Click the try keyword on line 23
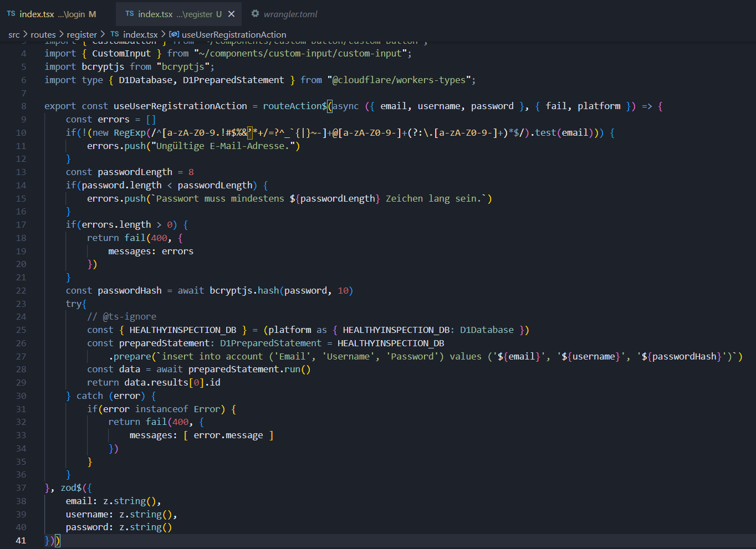 [74, 304]
